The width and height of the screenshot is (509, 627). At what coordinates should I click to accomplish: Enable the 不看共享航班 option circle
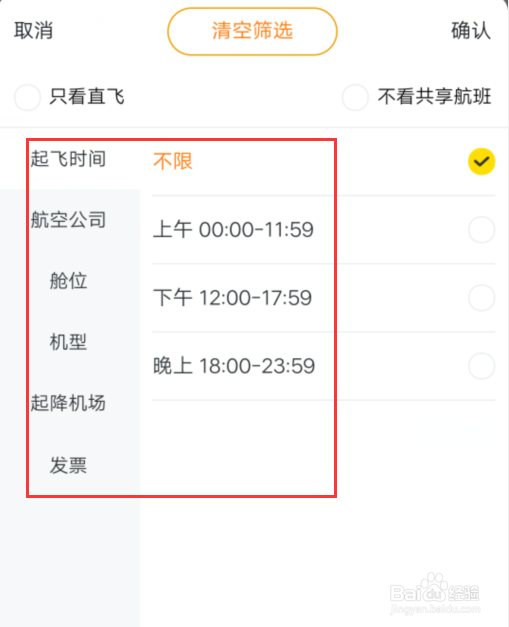[x=355, y=97]
